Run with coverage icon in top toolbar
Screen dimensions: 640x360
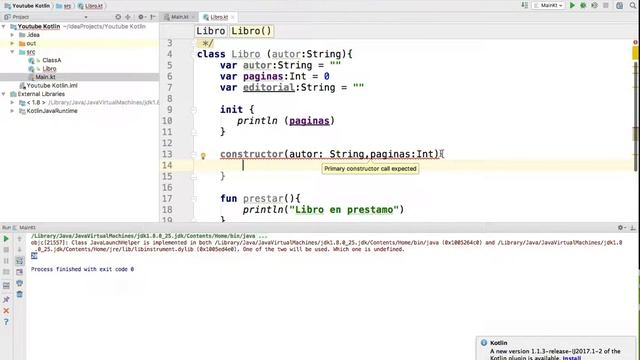pos(594,5)
